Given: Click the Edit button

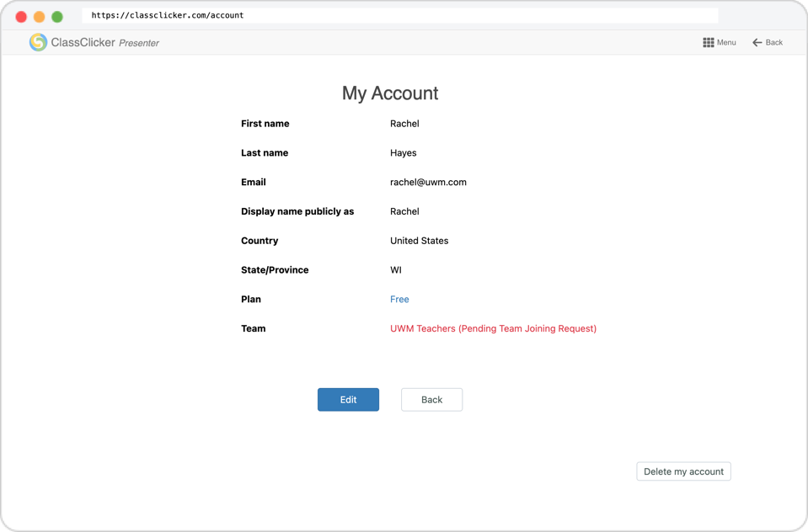Looking at the screenshot, I should [348, 400].
